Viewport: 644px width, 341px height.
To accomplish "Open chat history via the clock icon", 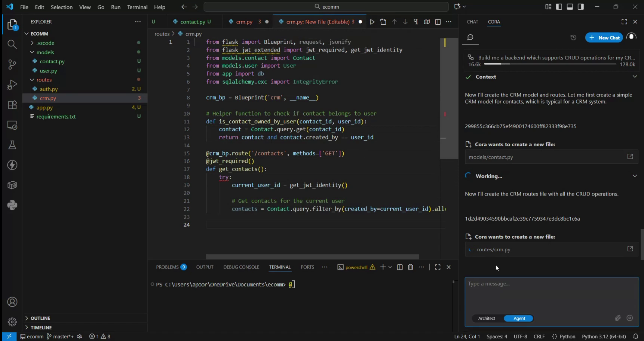I will pos(573,37).
